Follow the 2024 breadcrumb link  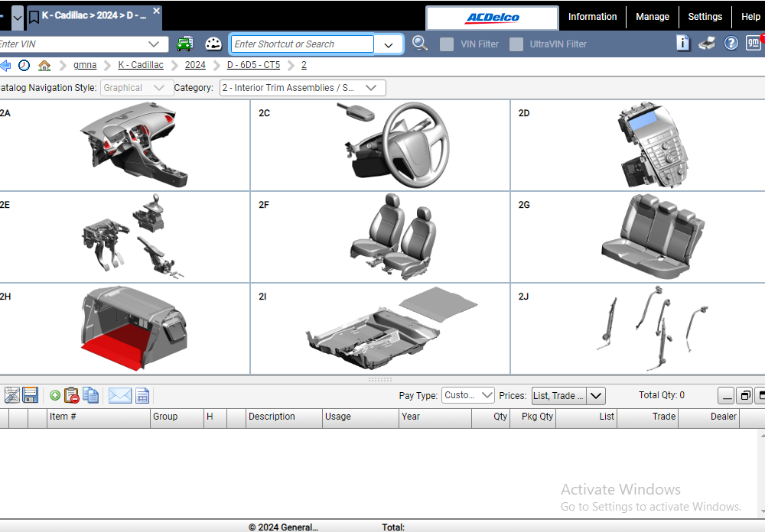(x=195, y=65)
